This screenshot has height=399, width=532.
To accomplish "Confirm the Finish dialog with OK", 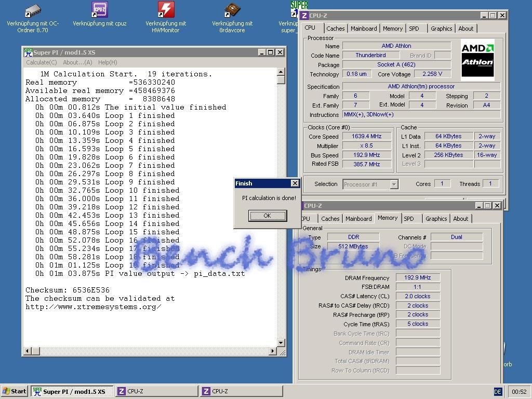I will pos(268,216).
